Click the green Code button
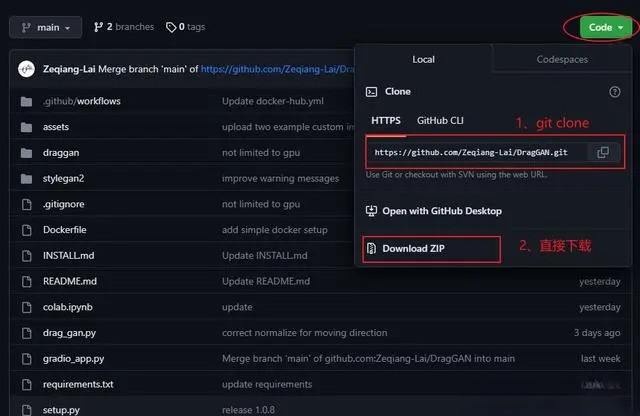This screenshot has height=416, width=640. pyautogui.click(x=606, y=27)
